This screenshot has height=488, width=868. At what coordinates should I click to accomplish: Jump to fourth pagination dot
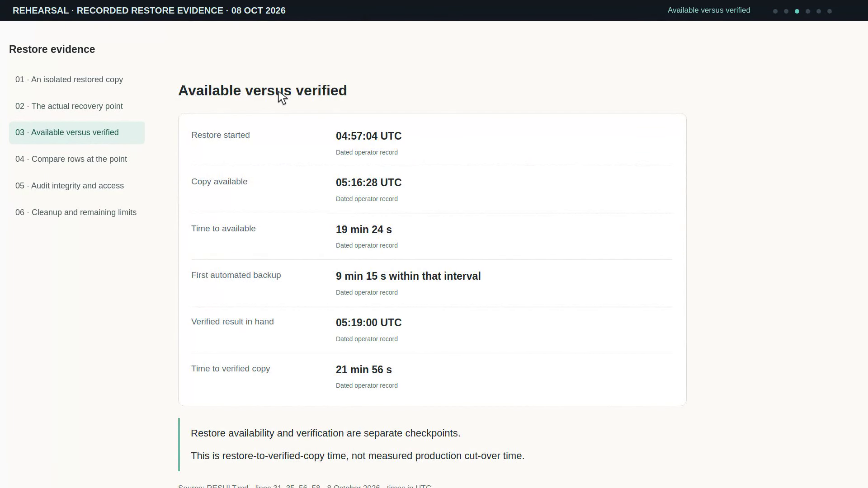808,11
